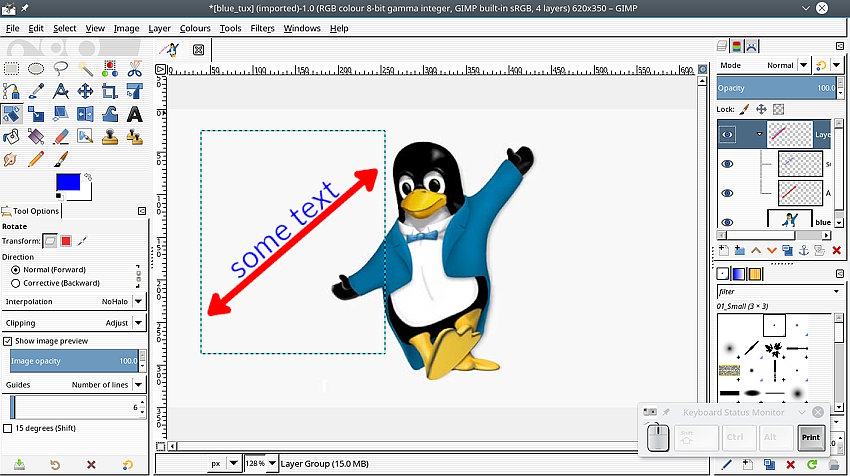
Task: Select the Smudge tool
Action: (x=11, y=159)
